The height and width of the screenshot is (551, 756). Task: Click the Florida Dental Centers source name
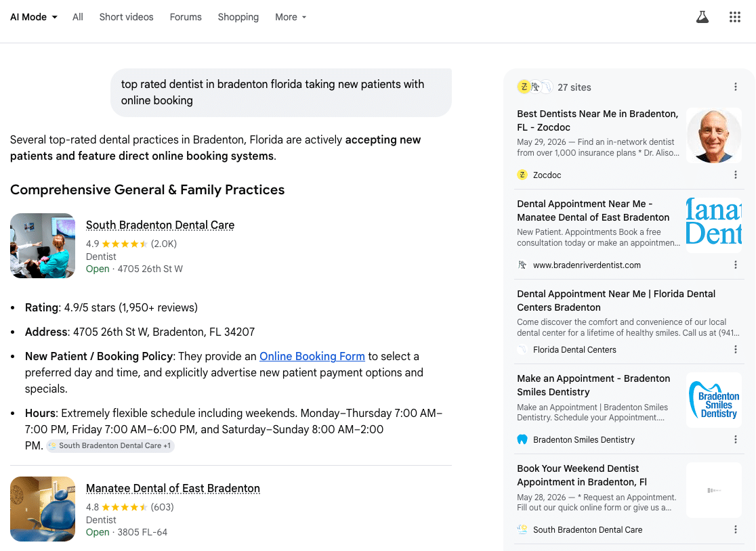[574, 350]
